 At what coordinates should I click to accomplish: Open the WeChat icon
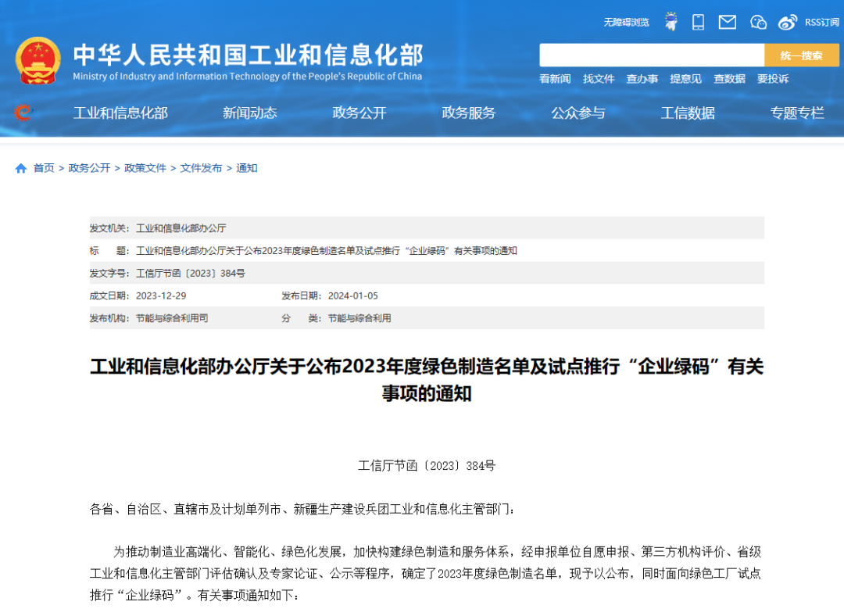click(x=758, y=22)
